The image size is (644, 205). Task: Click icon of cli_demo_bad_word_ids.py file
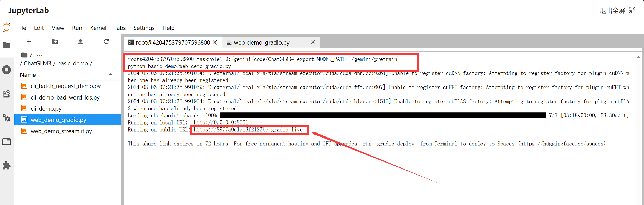tap(24, 97)
